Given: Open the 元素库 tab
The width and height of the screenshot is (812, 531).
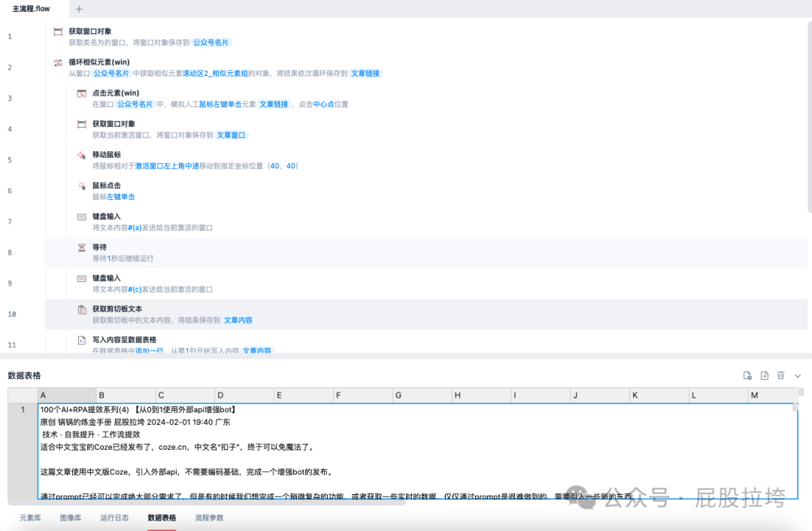Looking at the screenshot, I should tap(30, 517).
